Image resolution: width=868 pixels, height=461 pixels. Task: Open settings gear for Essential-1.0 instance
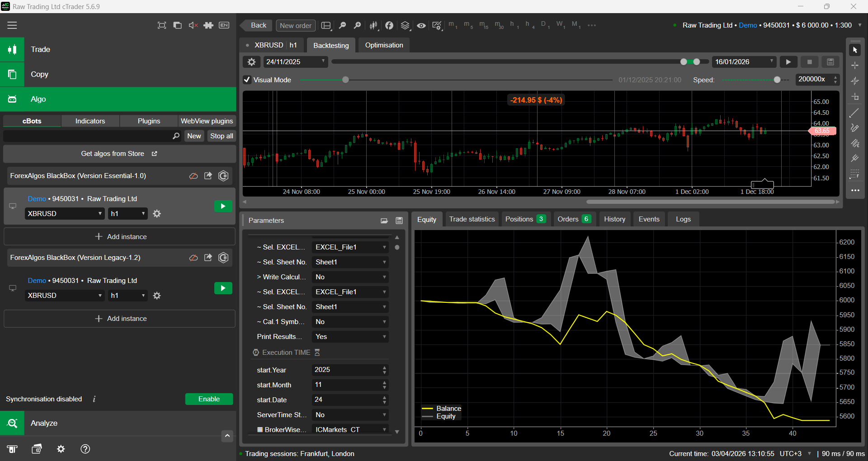pos(157,214)
